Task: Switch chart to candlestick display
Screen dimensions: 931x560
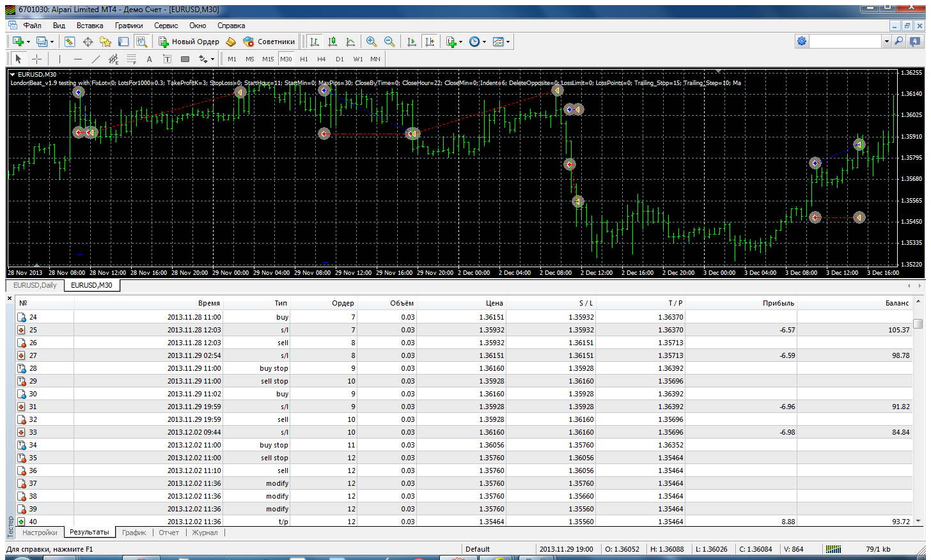Action: click(332, 42)
